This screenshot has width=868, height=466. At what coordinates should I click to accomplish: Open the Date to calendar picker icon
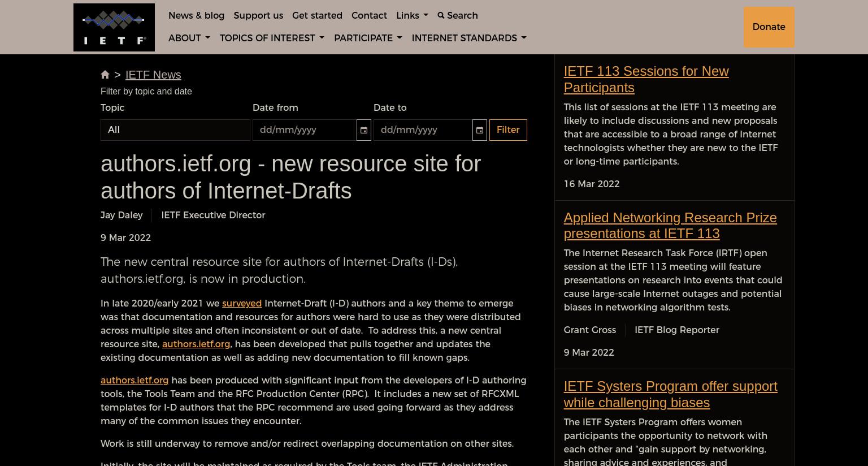pyautogui.click(x=480, y=130)
